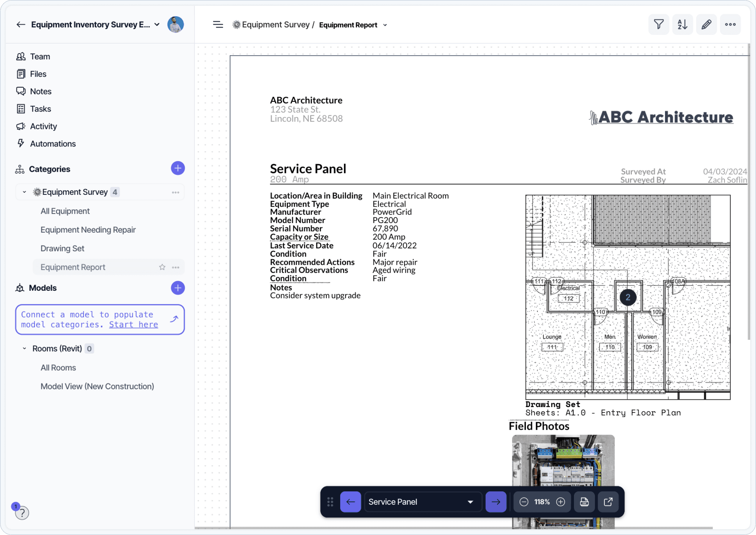Go to next record with right arrow
This screenshot has width=756, height=535.
496,502
